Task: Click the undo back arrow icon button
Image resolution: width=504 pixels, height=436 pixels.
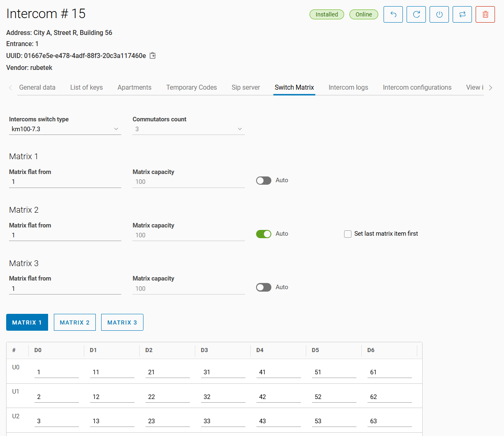Action: pos(393,14)
